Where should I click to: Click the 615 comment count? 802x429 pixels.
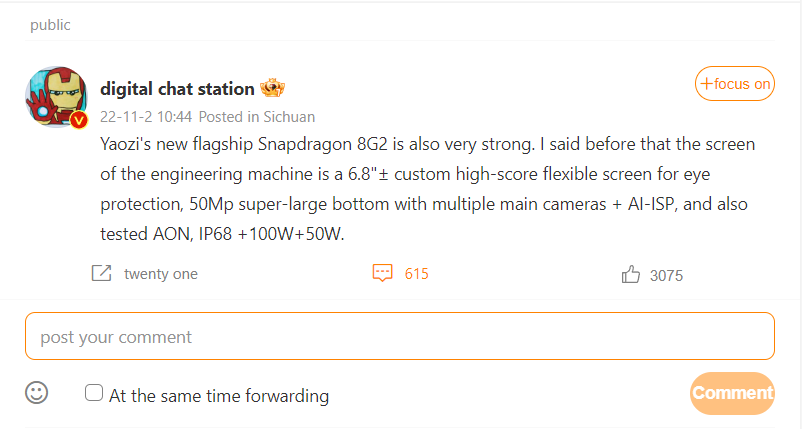tap(416, 273)
